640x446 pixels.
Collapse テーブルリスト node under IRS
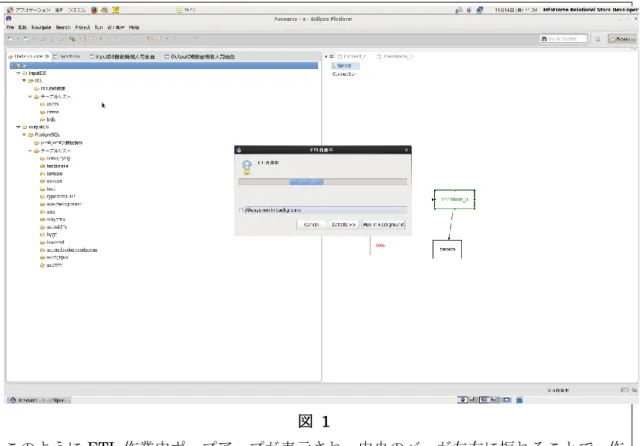[30, 97]
